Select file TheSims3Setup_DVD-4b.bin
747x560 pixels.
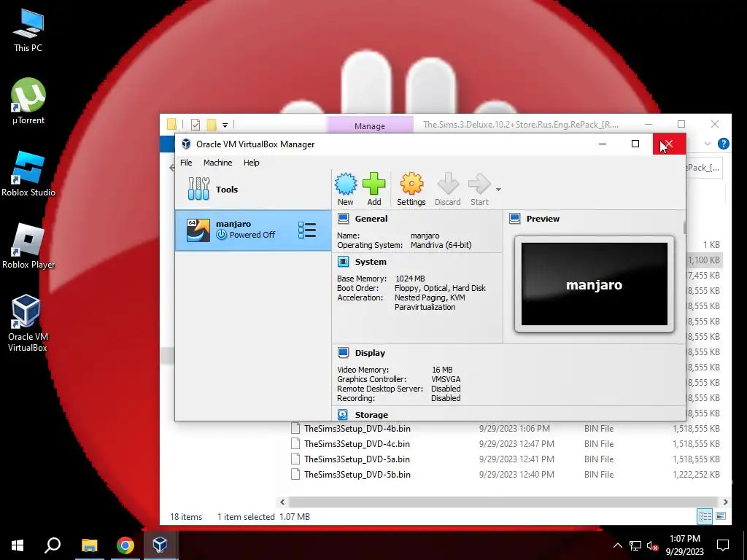click(357, 428)
